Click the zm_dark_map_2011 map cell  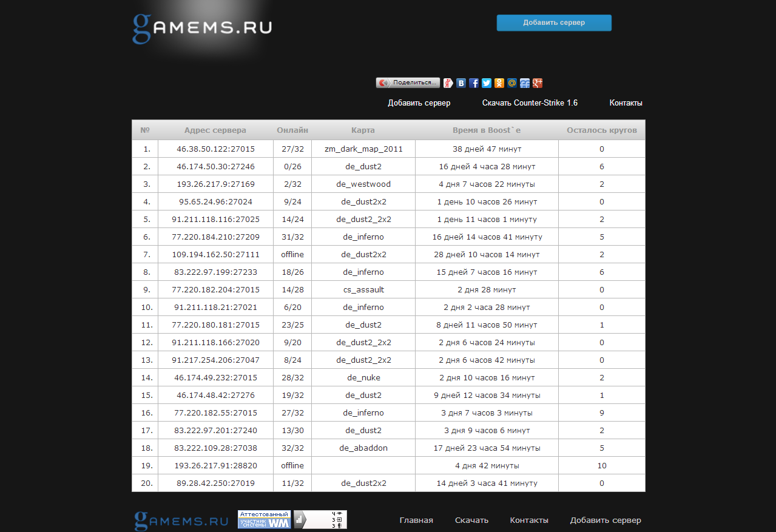pyautogui.click(x=363, y=149)
